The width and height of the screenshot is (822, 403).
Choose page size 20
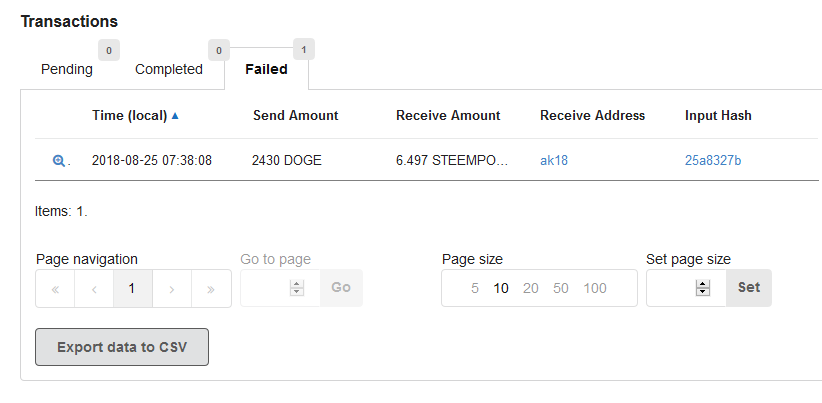pyautogui.click(x=531, y=288)
